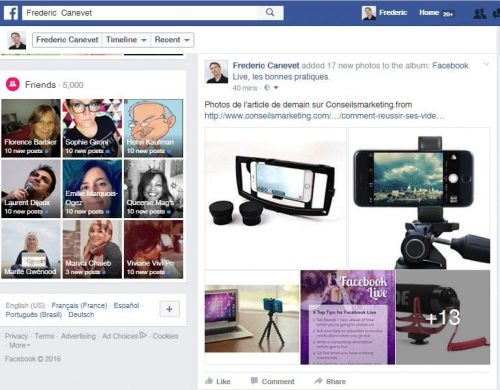Click the pink Friends section icon
This screenshot has width=500, height=390.
(x=13, y=84)
